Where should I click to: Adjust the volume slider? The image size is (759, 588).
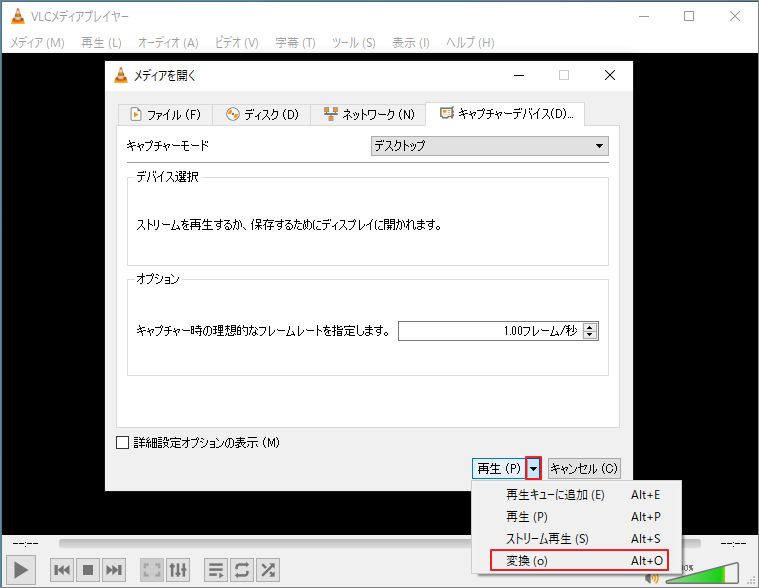point(702,573)
